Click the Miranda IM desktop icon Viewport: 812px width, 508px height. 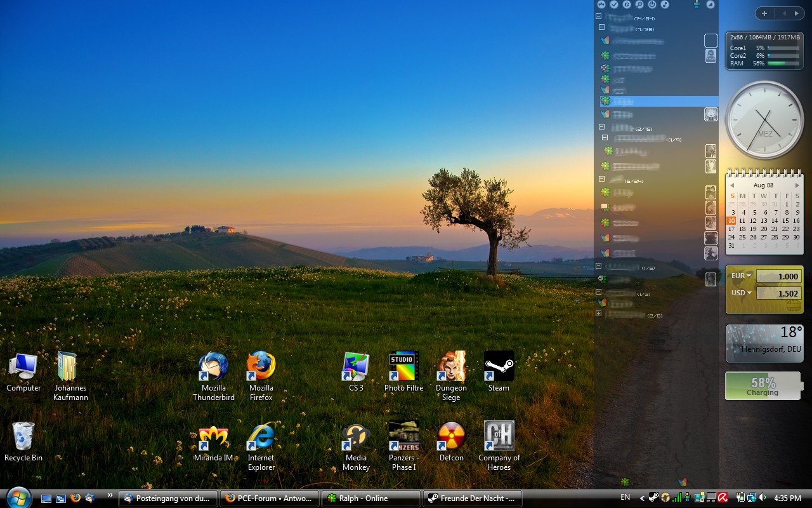pos(213,437)
